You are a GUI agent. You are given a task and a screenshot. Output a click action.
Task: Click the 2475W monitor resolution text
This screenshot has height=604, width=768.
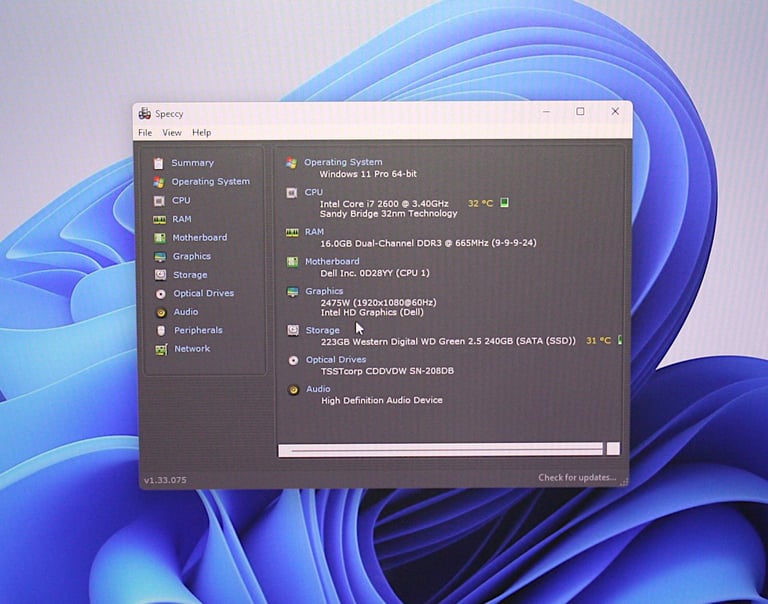[x=379, y=303]
